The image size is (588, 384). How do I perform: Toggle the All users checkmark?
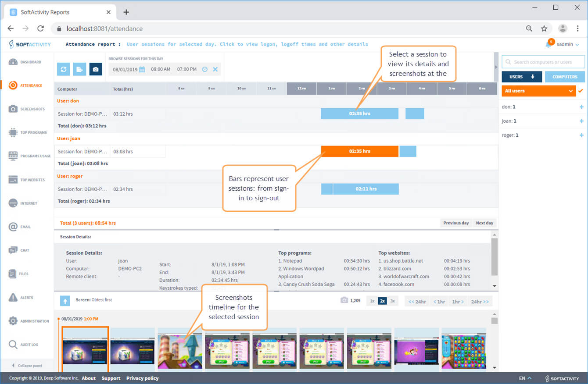click(x=581, y=91)
